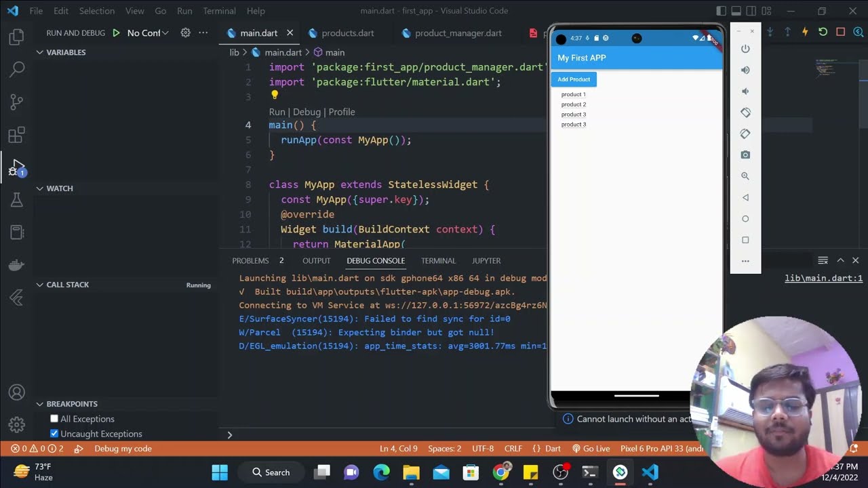Open launch.json with gear icon
868x488 pixels.
tap(185, 33)
